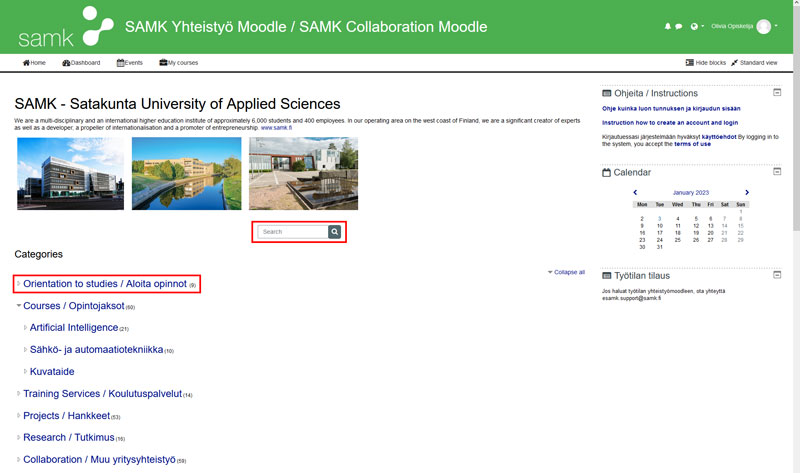The height and width of the screenshot is (473, 800).
Task: Open the third campus courtyard photo
Action: [304, 173]
